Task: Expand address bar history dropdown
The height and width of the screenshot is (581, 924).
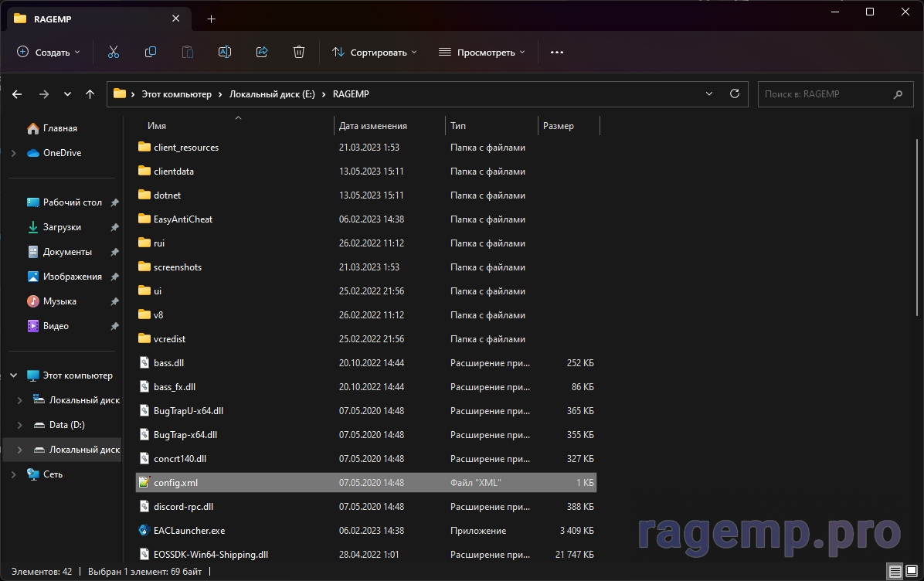Action: click(x=709, y=93)
